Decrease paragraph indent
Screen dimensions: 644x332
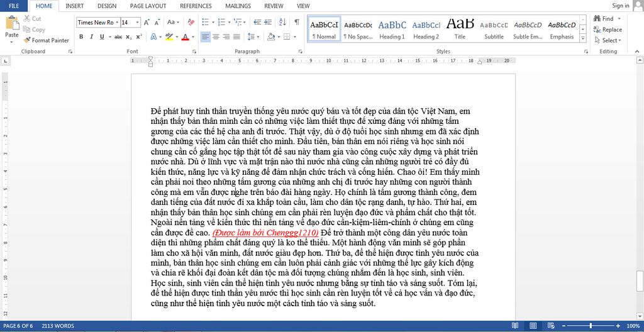click(257, 22)
